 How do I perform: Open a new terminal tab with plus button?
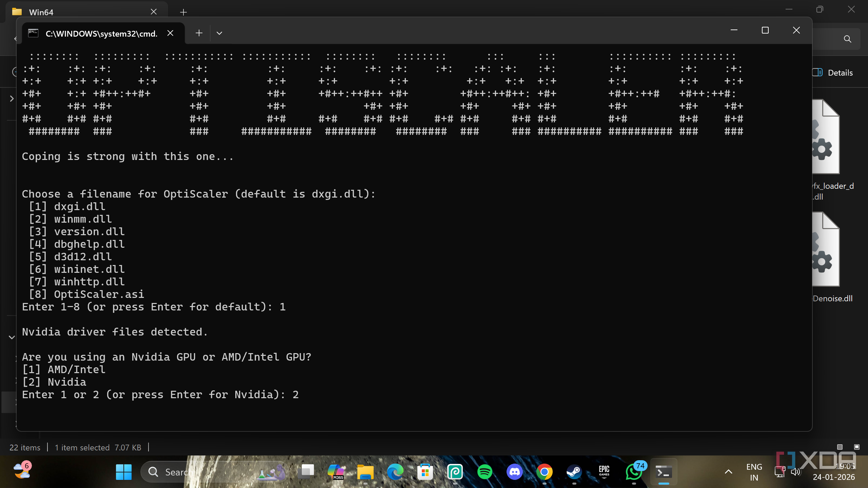[199, 33]
